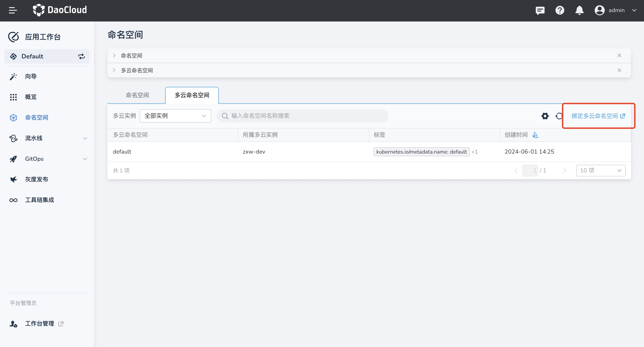The image size is (644, 347).
Task: Open 工作台管理 external link
Action: pyautogui.click(x=39, y=323)
